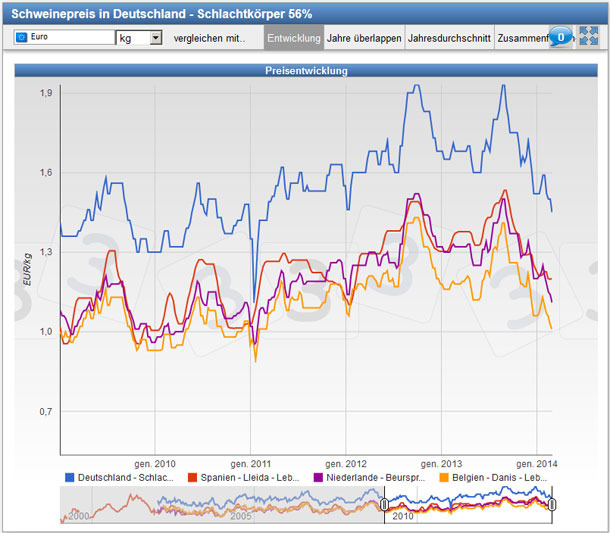Click 'Spanien - Lleida - Leb...' legend label
The width and height of the screenshot is (610, 533).
coord(250,477)
